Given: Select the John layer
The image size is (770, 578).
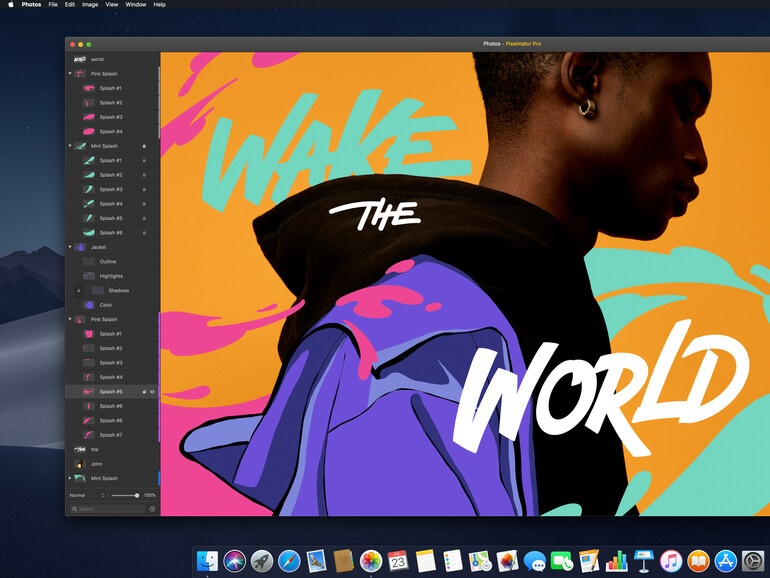Looking at the screenshot, I should tap(112, 464).
